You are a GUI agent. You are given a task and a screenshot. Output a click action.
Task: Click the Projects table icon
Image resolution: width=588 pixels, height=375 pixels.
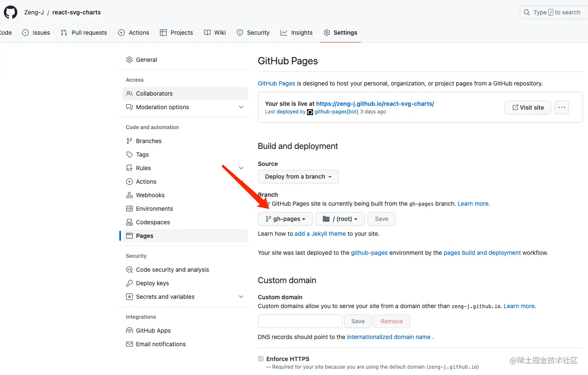pyautogui.click(x=163, y=33)
